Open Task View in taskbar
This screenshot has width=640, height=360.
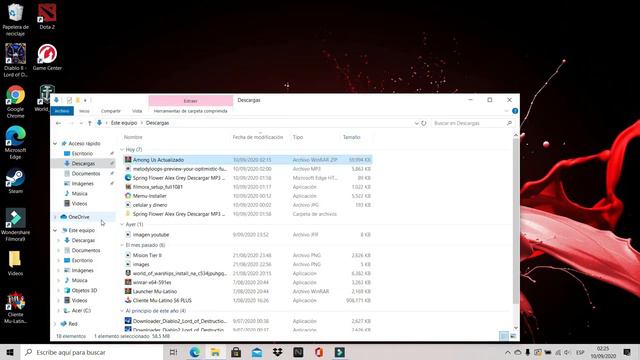point(173,352)
